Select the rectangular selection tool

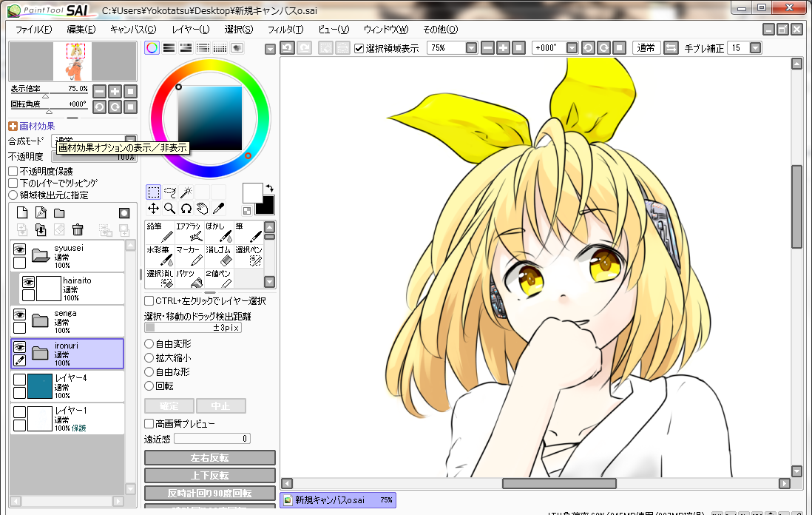coord(153,192)
